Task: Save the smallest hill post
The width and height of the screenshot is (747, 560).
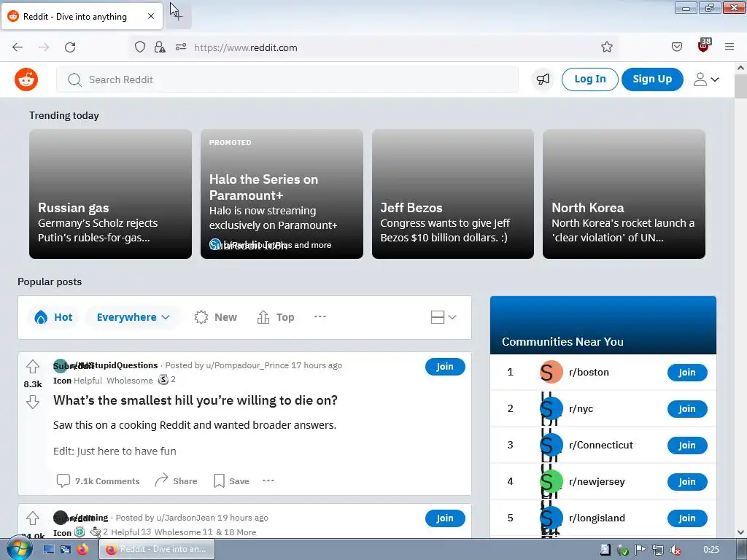Action: pos(231,481)
